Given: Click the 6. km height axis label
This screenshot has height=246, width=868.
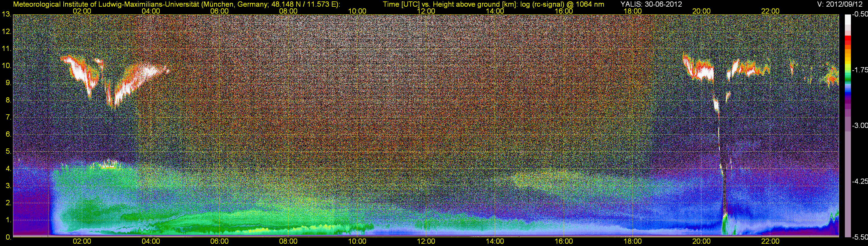Looking at the screenshot, I should pyautogui.click(x=9, y=135).
